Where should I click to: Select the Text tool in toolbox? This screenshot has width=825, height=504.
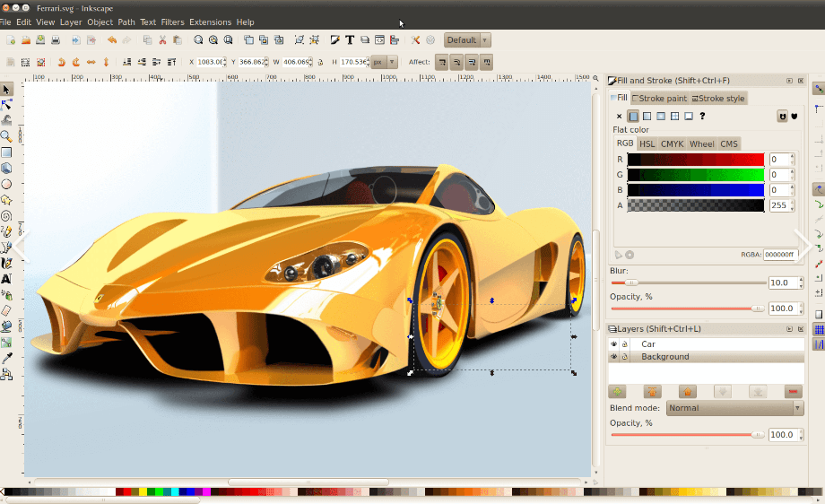(6, 279)
